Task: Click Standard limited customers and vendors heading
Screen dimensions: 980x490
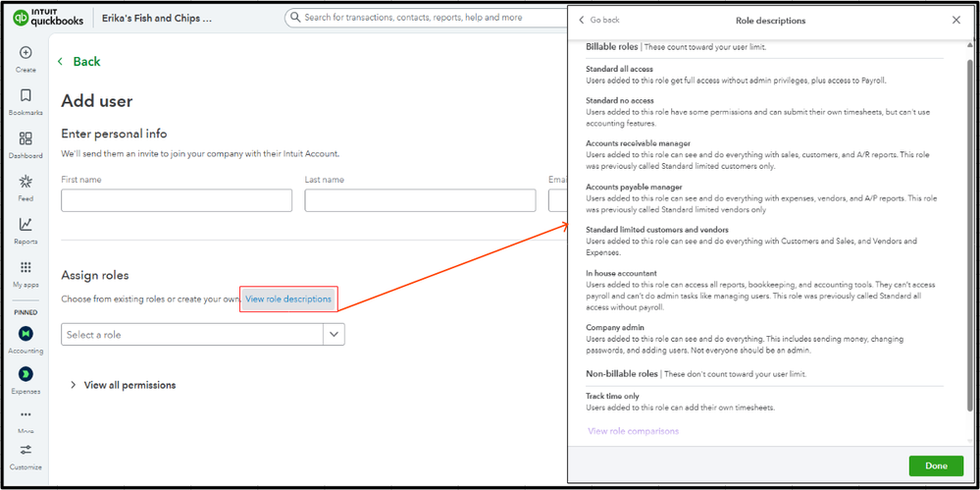Action: 657,230
